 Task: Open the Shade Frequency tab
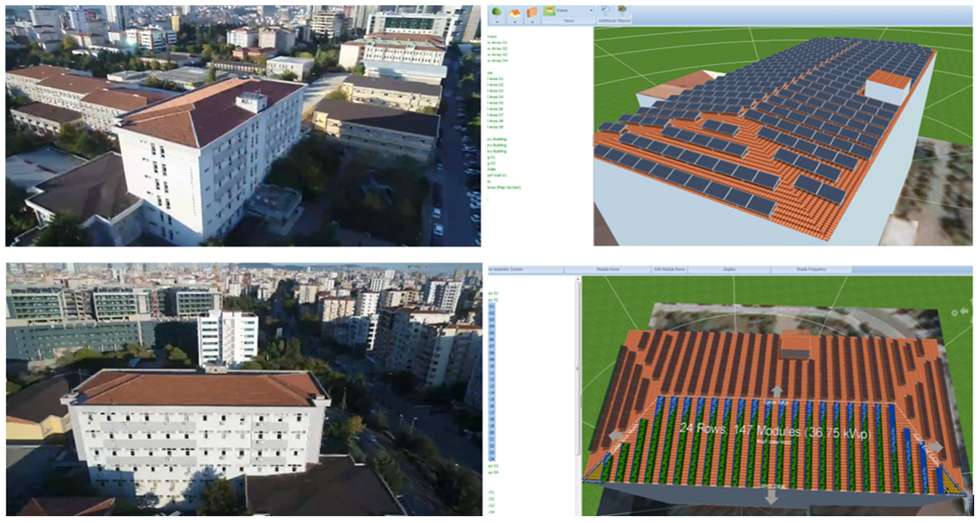tap(811, 270)
